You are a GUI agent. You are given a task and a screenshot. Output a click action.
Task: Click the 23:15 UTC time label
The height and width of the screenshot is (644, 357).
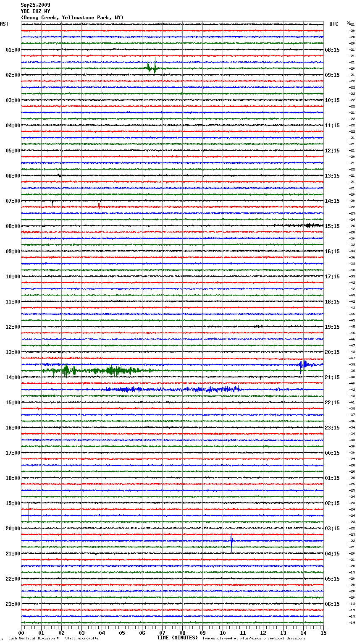pos(332,428)
